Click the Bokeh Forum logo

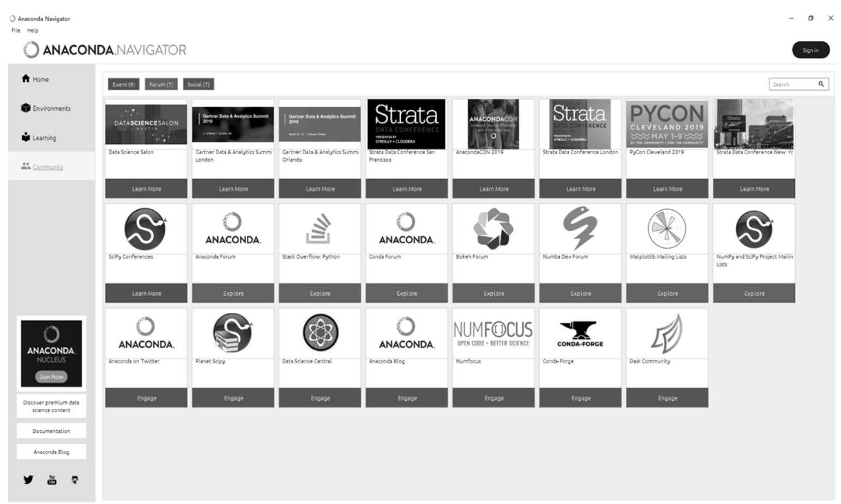click(494, 229)
